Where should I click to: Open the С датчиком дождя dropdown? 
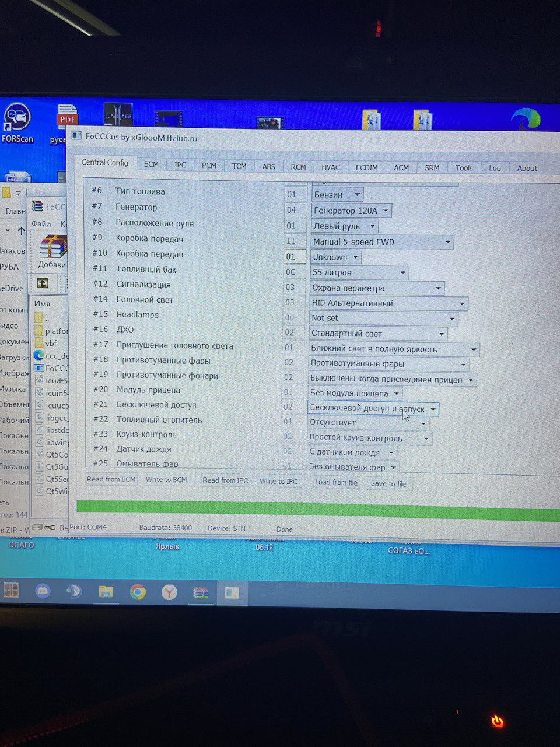point(352,452)
